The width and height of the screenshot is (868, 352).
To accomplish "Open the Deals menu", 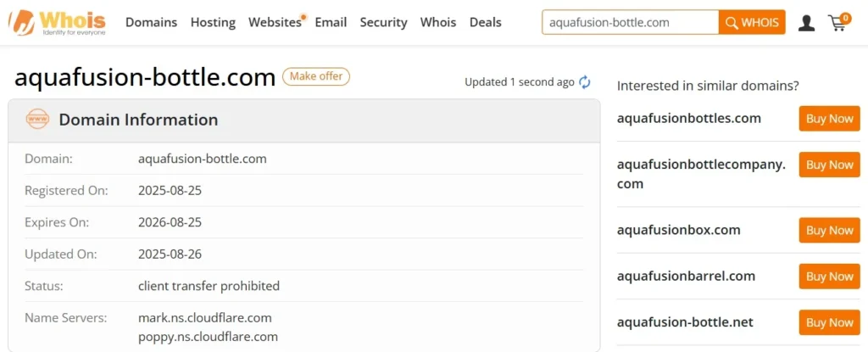I will point(486,22).
